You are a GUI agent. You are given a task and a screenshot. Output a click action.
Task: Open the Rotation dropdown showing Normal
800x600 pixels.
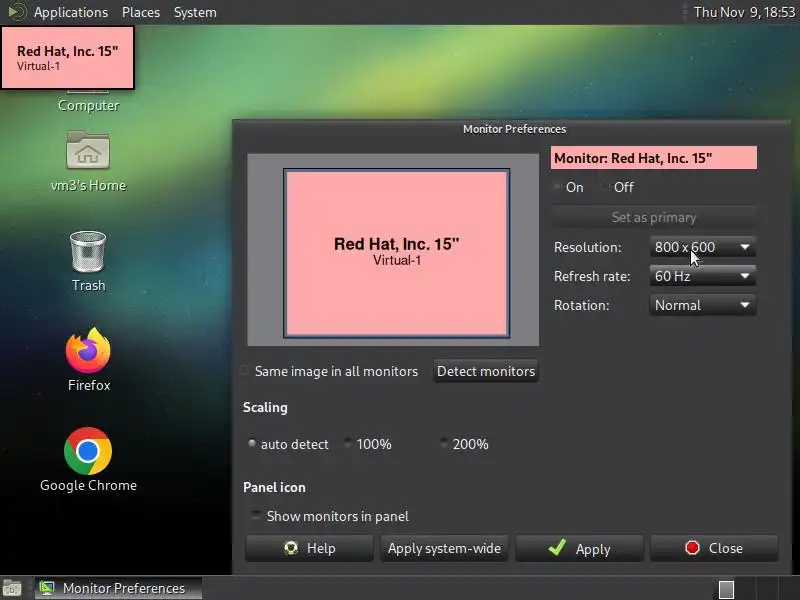coord(703,306)
